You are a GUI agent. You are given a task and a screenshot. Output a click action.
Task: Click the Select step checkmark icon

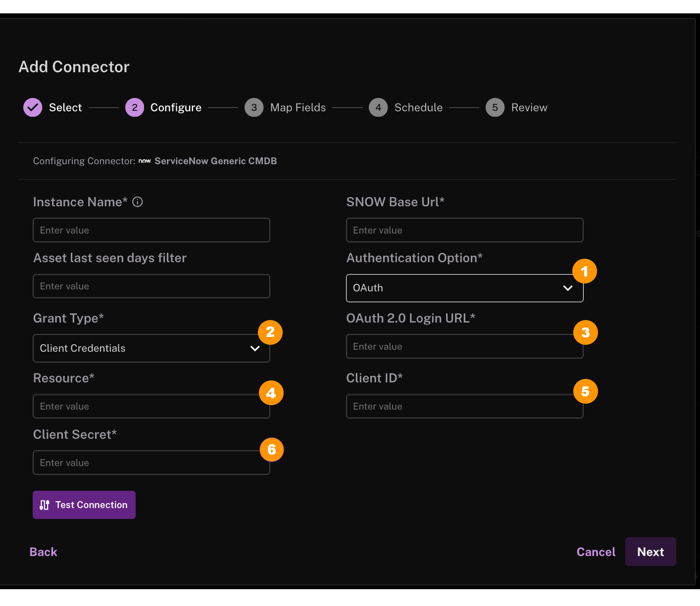(33, 107)
